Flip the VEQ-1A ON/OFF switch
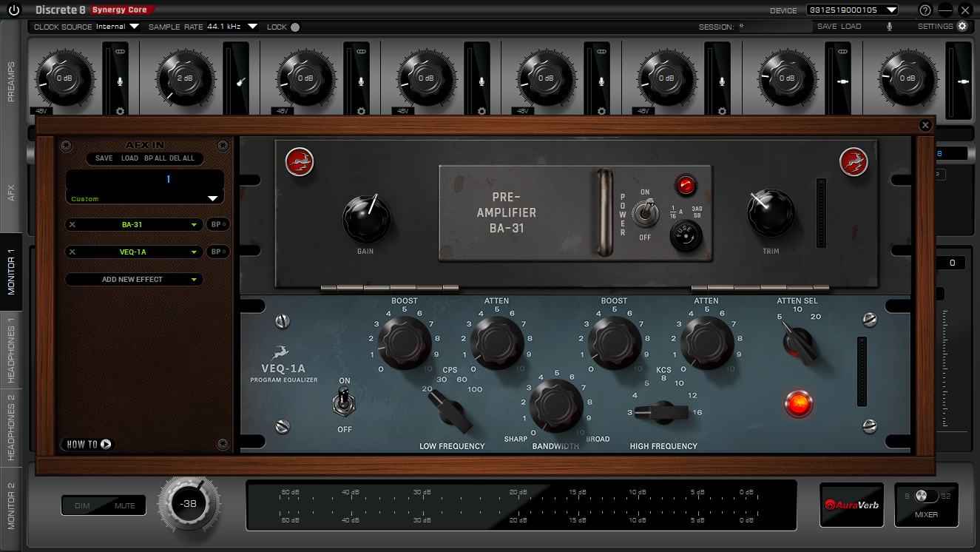 point(345,403)
